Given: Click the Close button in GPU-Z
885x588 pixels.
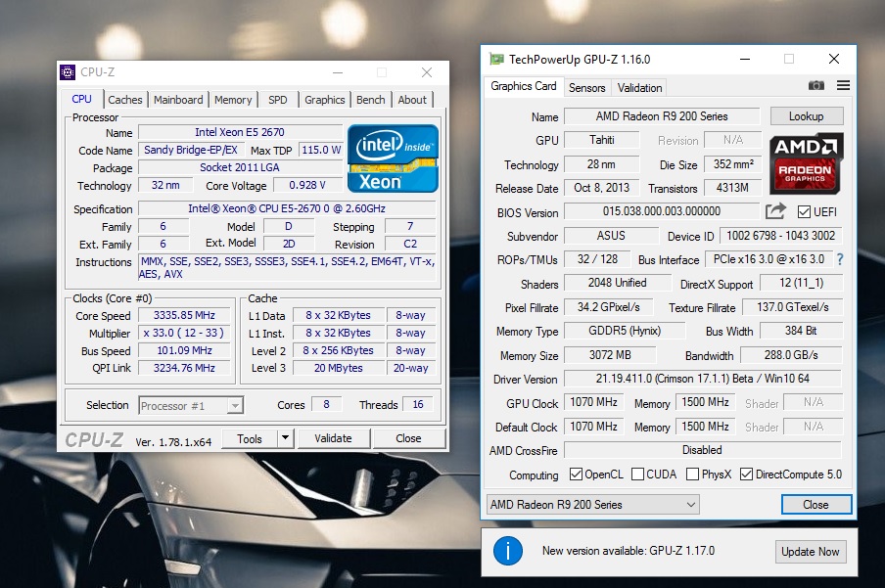Looking at the screenshot, I should click(x=816, y=505).
